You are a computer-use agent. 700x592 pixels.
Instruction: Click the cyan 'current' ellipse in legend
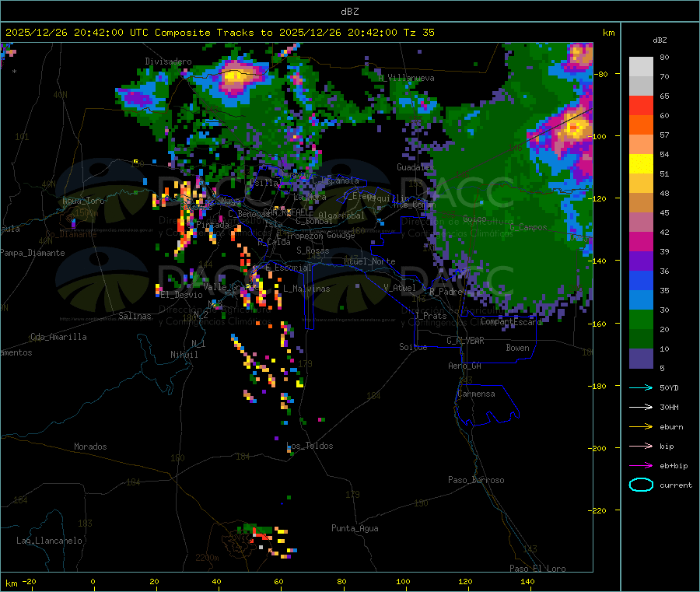click(x=641, y=485)
